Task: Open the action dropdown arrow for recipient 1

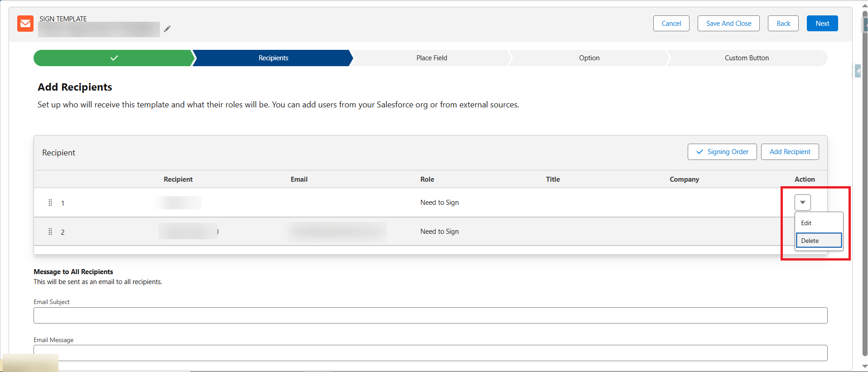Action: pos(802,203)
